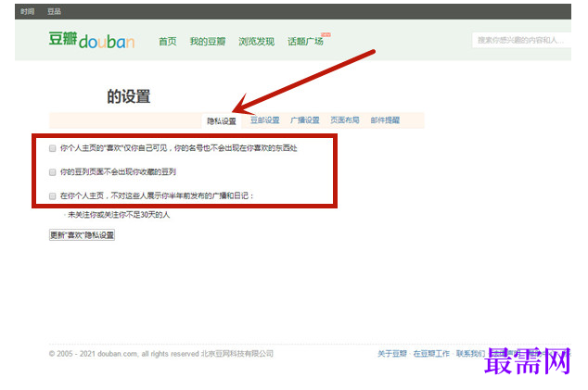Open 我的豆瓣 in the navigation
Screen dimensions: 588x390
[x=208, y=41]
